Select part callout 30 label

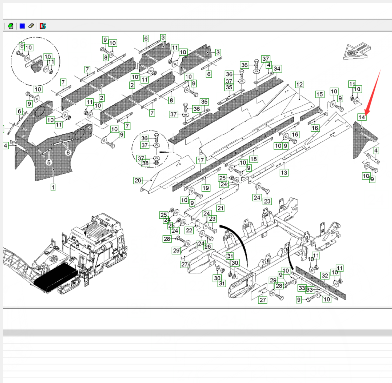[235, 263]
